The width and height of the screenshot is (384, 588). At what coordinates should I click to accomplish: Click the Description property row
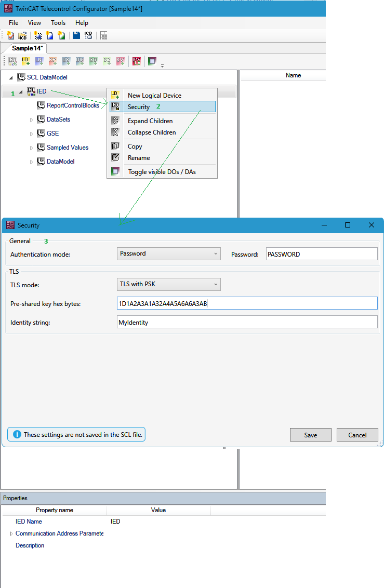coord(164,545)
